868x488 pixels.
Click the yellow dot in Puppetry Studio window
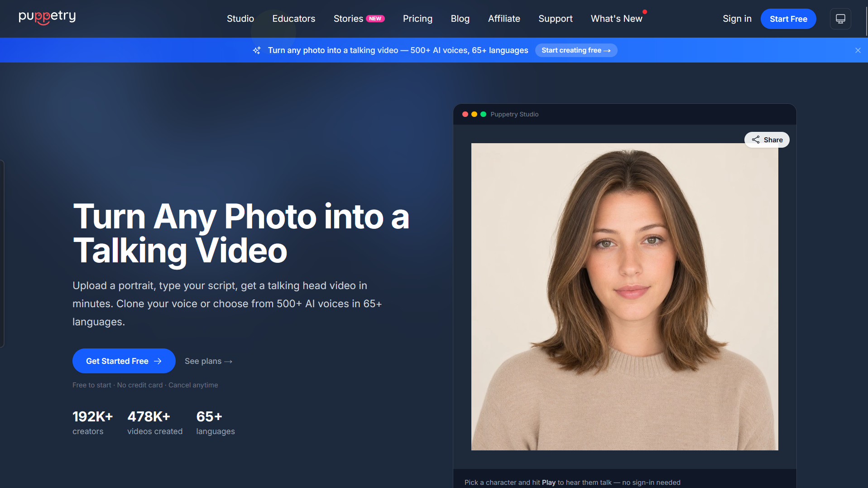coord(474,114)
